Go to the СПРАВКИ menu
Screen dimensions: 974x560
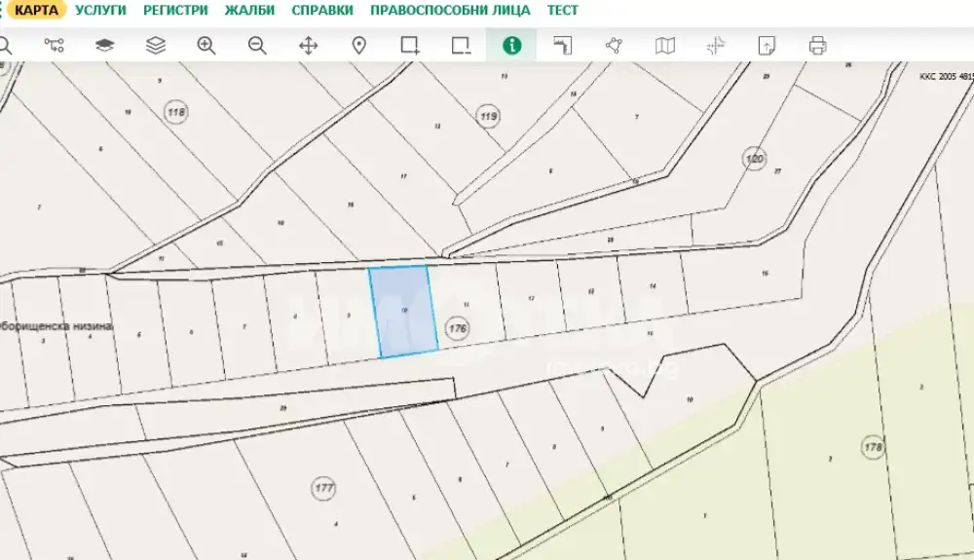322,11
